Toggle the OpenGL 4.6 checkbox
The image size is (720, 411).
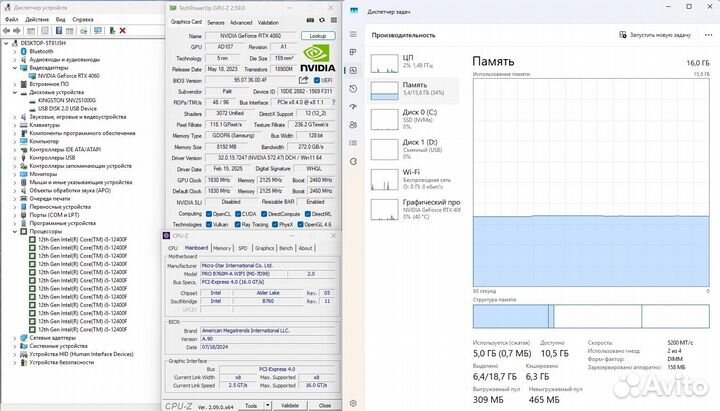tap(300, 225)
